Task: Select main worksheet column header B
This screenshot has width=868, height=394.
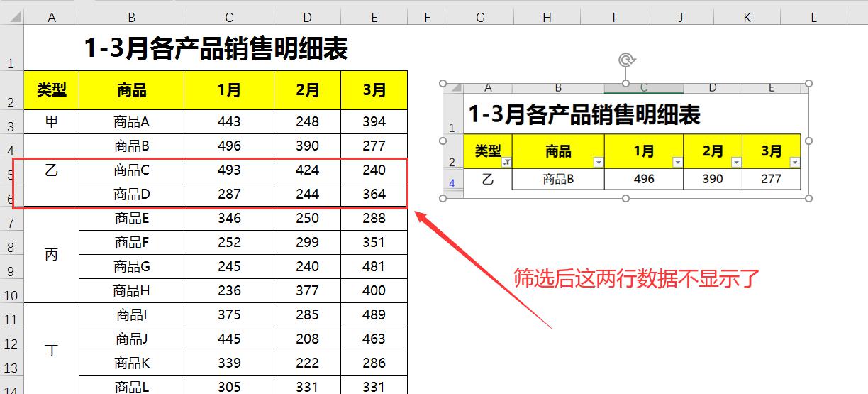Action: (132, 18)
